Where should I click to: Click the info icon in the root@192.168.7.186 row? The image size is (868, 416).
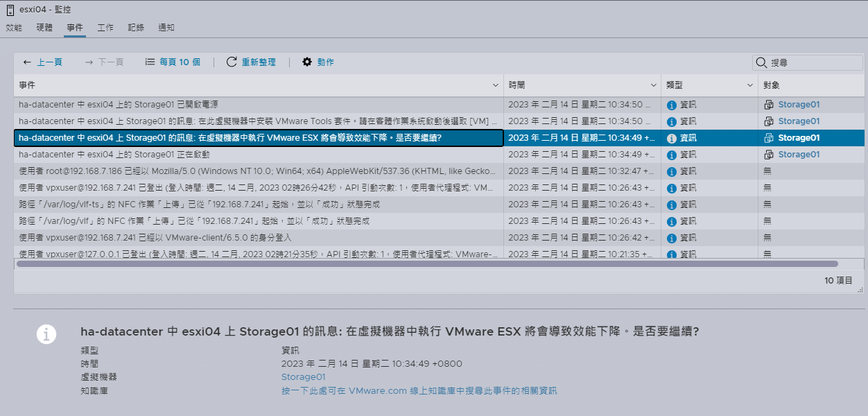(671, 172)
